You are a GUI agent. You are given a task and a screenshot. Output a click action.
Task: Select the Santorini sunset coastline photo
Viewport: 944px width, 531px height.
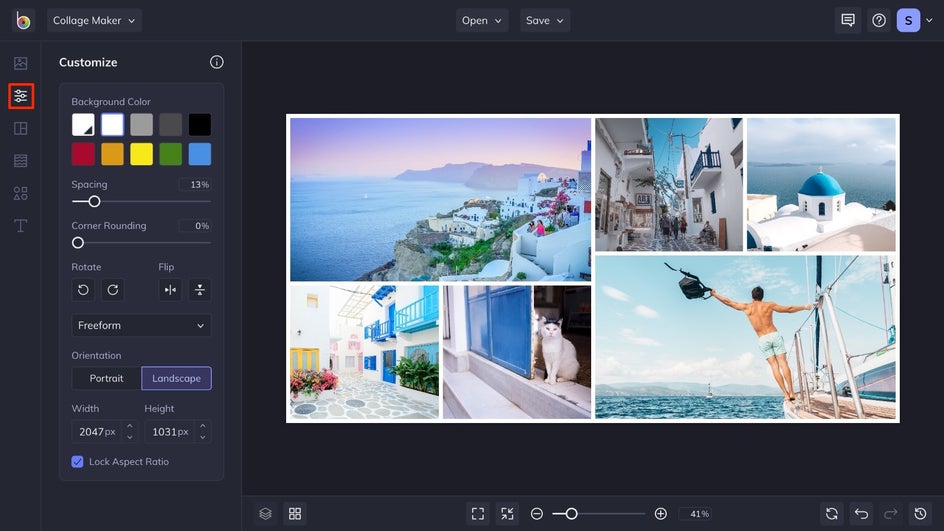[x=440, y=199]
